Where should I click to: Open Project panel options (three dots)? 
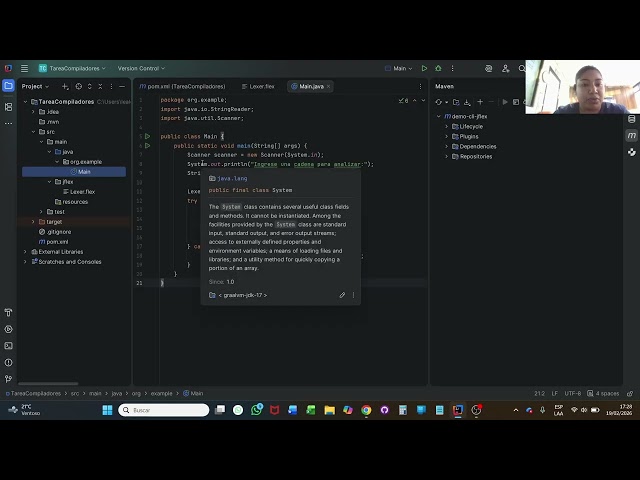click(x=111, y=87)
